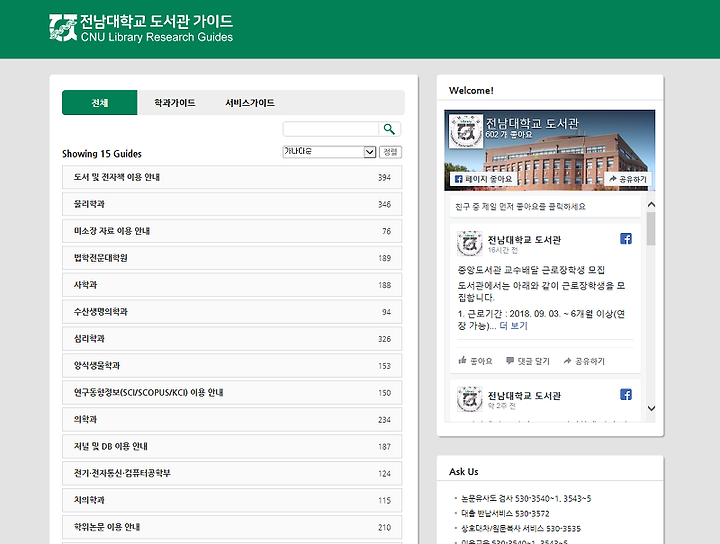Like the first post with 좋아요
720x544 pixels.
tap(475, 361)
